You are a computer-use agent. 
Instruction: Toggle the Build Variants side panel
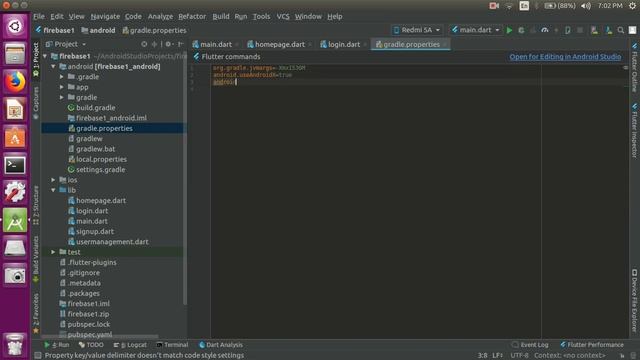[x=36, y=258]
